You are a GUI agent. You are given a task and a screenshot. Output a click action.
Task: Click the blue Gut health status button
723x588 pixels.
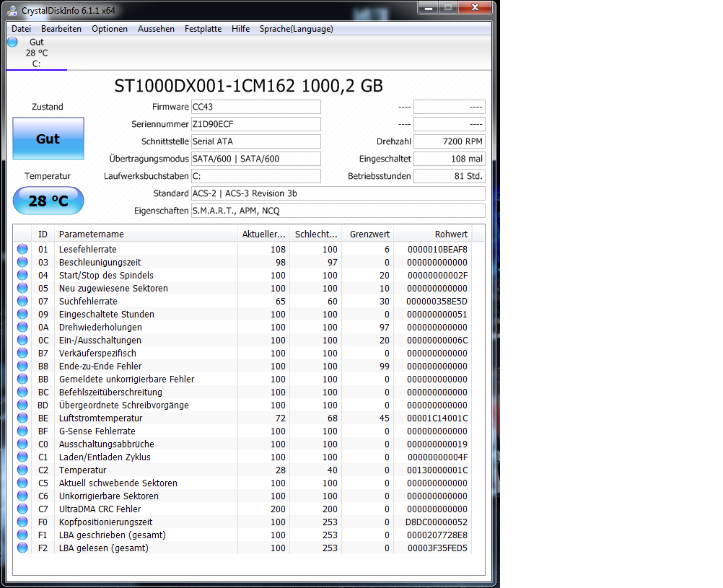pyautogui.click(x=48, y=139)
